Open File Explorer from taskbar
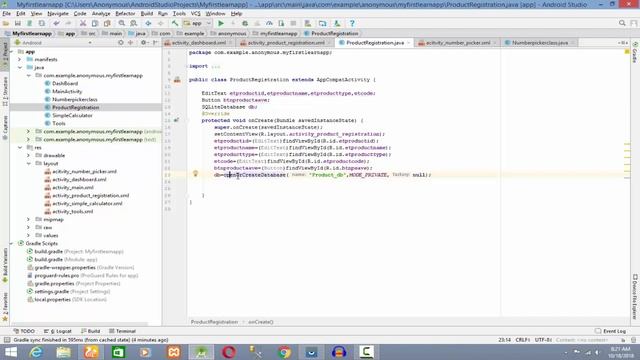Image resolution: width=640 pixels, height=360 pixels. tap(63, 352)
